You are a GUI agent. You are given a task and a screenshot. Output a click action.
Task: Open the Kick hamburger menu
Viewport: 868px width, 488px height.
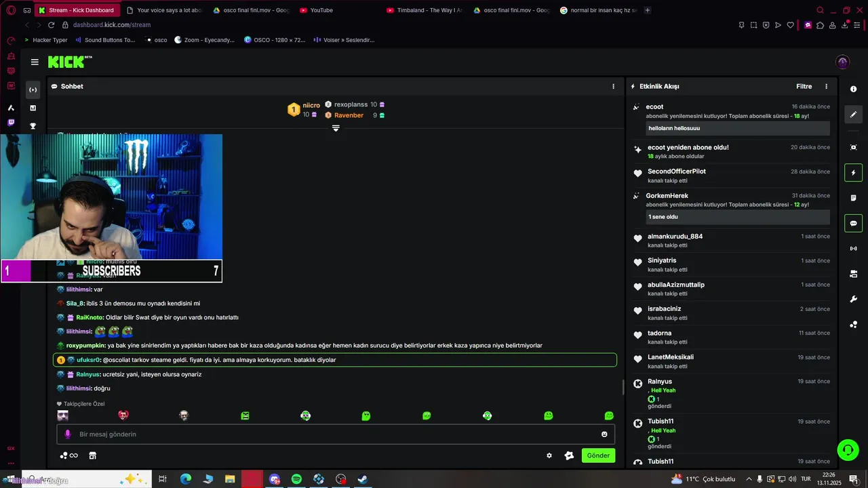pos(35,62)
